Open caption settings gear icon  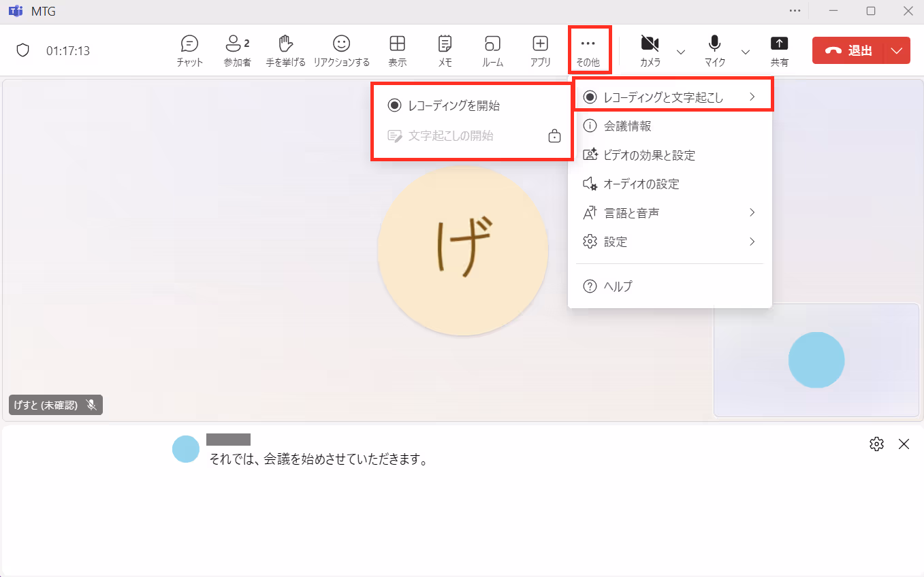point(876,444)
